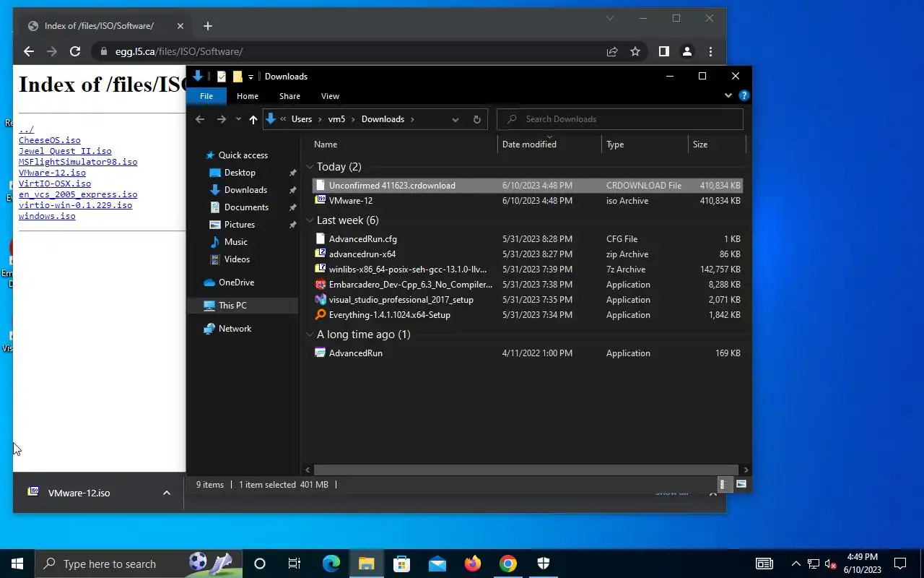This screenshot has height=578, width=924.
Task: Open VMware-12.iso download options chevron
Action: click(x=167, y=493)
